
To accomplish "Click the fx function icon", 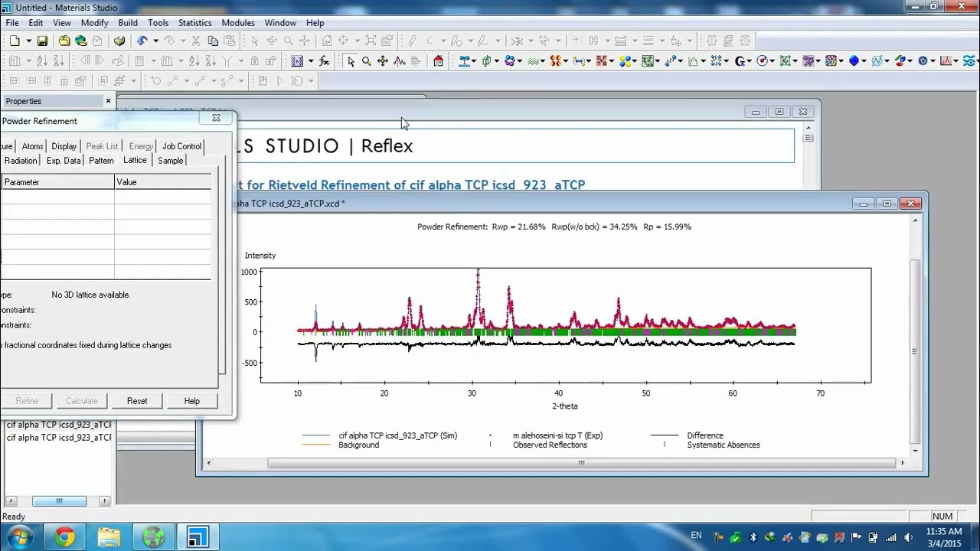I will 325,61.
